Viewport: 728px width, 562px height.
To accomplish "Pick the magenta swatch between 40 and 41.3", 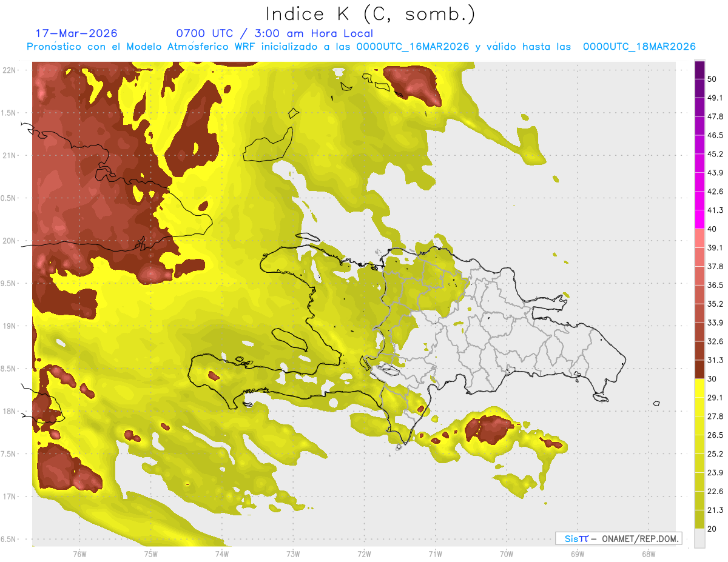I will point(699,219).
